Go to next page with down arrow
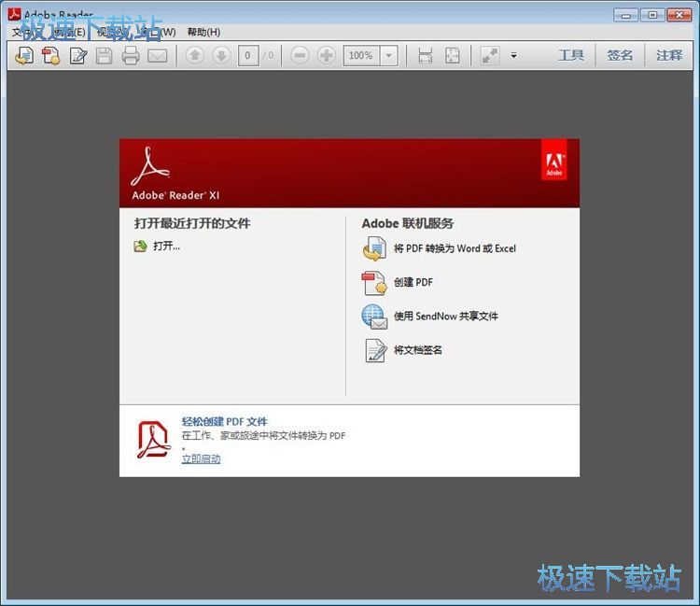Image resolution: width=700 pixels, height=606 pixels. (x=221, y=56)
